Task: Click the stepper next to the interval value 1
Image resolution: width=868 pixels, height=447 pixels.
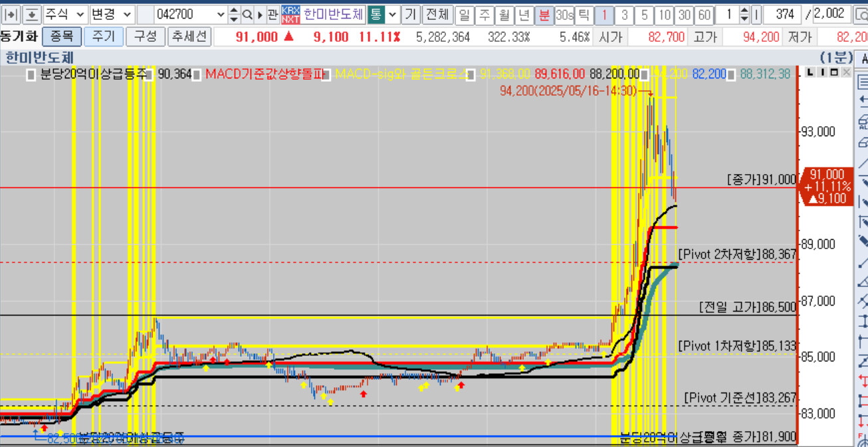Action: click(x=744, y=14)
